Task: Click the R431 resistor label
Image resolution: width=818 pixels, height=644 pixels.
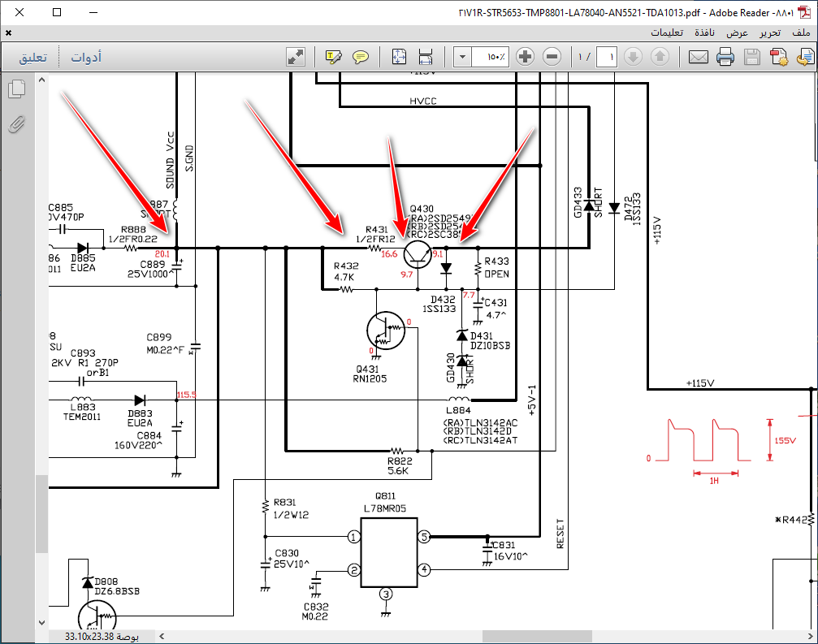Action: pyautogui.click(x=376, y=230)
